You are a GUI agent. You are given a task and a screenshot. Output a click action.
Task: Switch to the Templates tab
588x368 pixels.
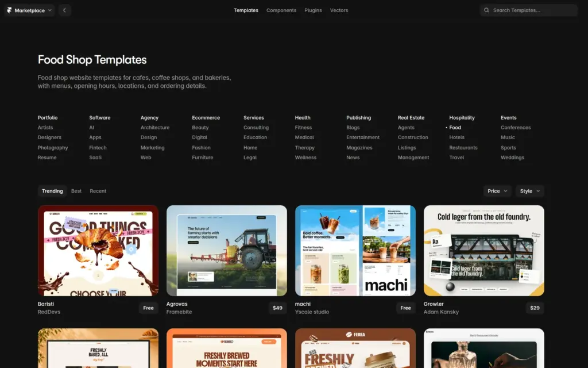coord(246,10)
